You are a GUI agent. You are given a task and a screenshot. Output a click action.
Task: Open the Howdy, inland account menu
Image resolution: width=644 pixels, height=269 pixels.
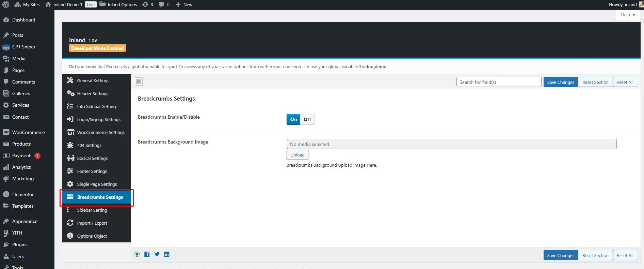[626, 4]
